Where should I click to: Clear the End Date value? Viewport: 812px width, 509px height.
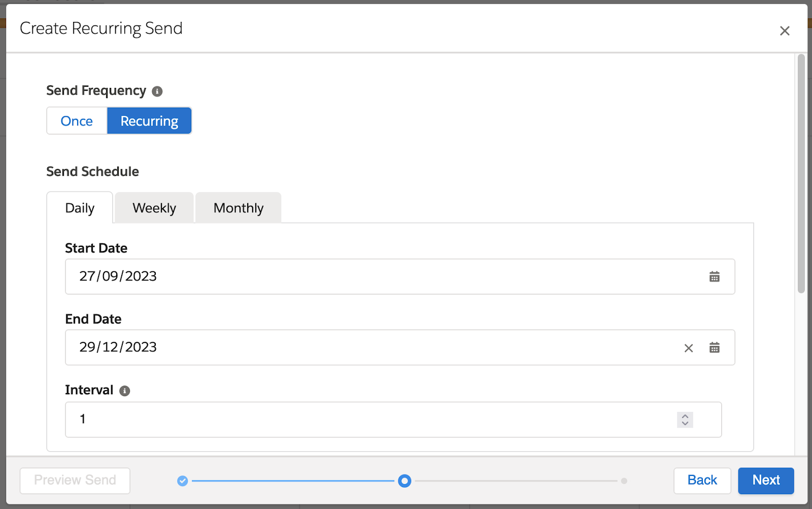coord(688,348)
